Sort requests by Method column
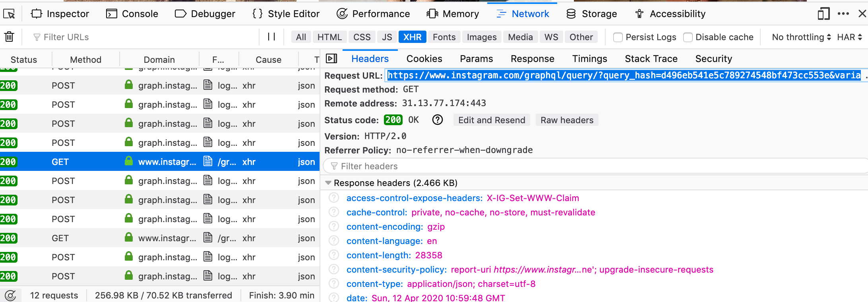868x302 pixels. coord(85,60)
